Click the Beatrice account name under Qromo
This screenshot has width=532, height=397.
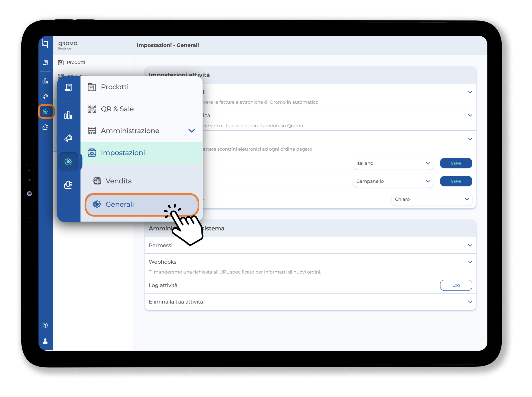(64, 49)
